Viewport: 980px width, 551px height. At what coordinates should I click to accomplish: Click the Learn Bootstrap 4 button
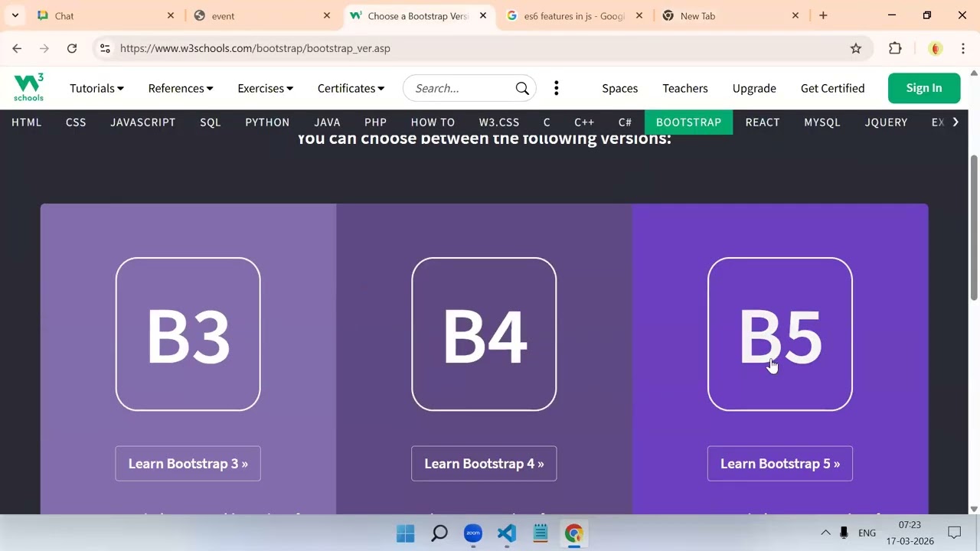click(x=484, y=464)
